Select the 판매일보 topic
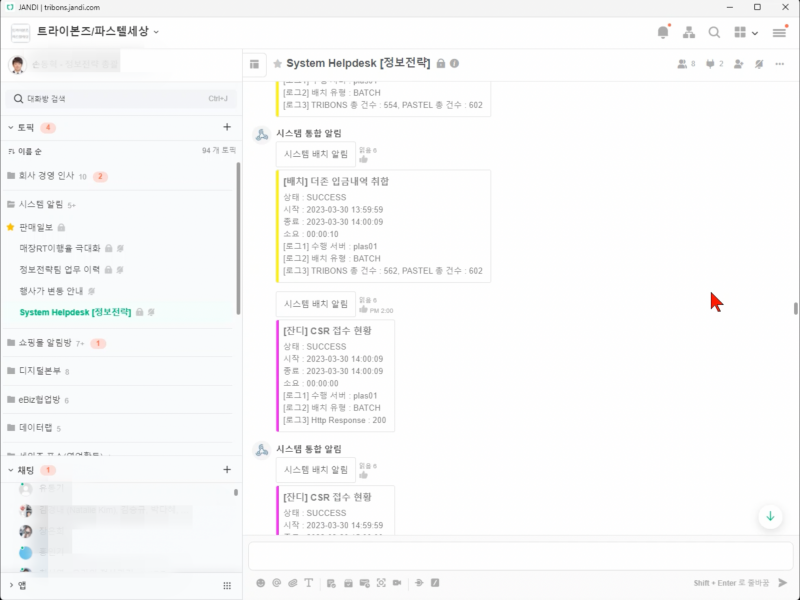Image resolution: width=800 pixels, height=600 pixels. pyautogui.click(x=35, y=227)
